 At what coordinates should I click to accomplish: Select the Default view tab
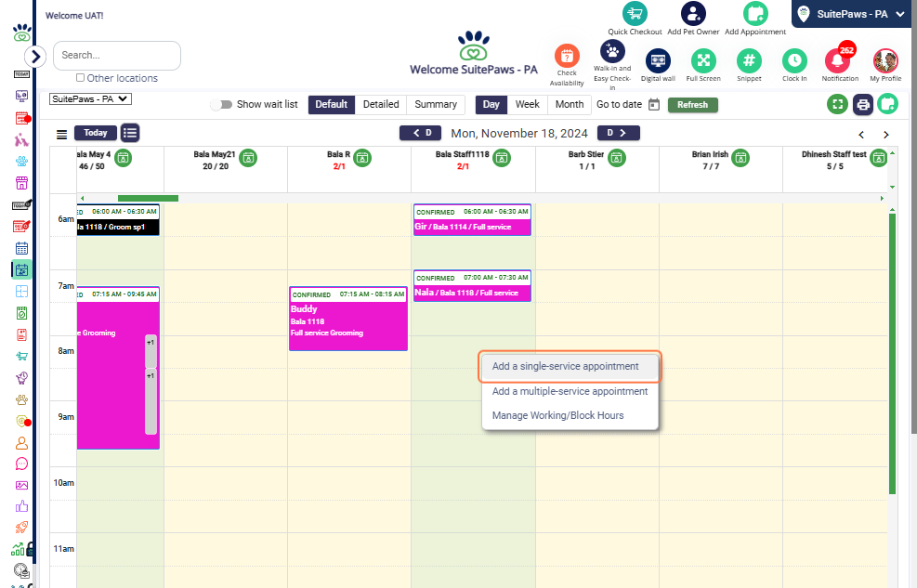click(x=331, y=105)
